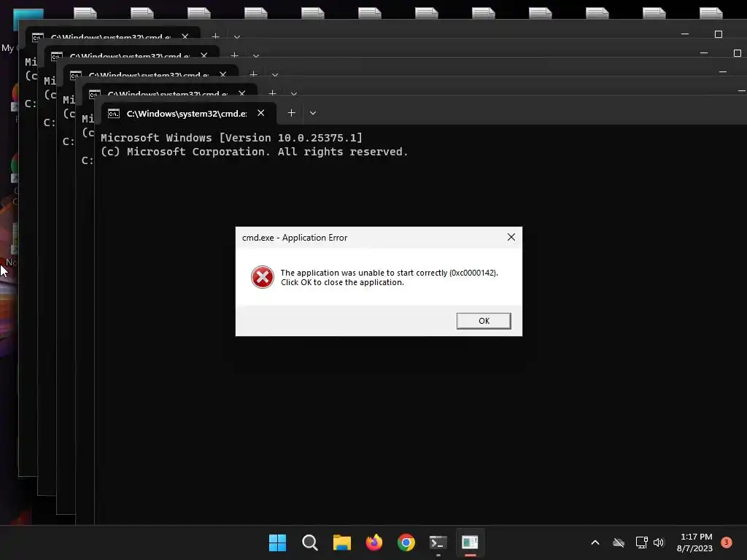747x560 pixels.
Task: Close the tab in third terminal window
Action: pyautogui.click(x=223, y=74)
